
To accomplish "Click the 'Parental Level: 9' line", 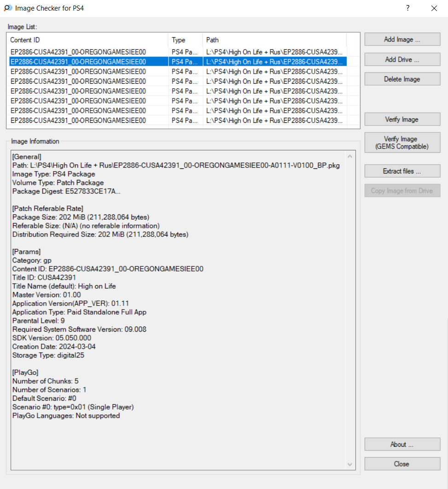I will click(38, 321).
